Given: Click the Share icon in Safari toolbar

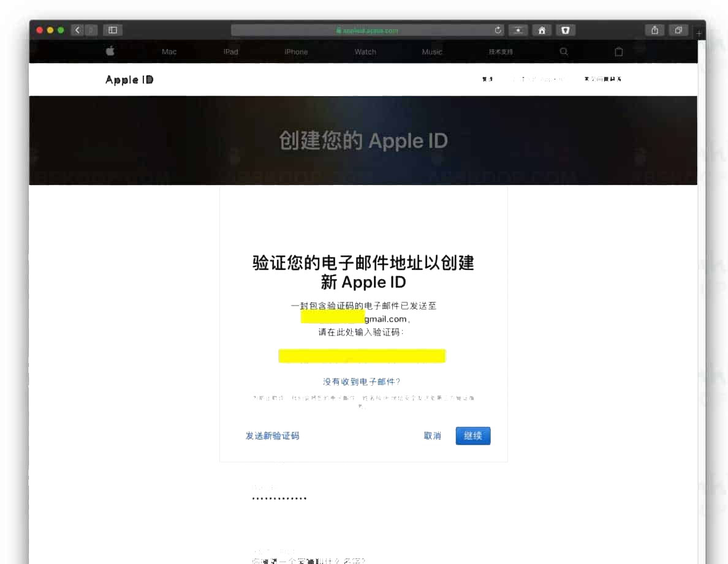Looking at the screenshot, I should pos(654,30).
